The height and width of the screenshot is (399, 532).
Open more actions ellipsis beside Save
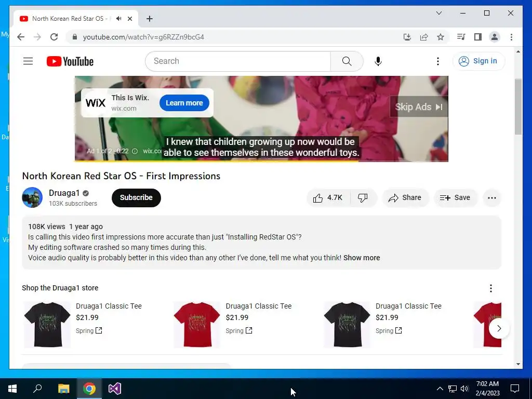point(491,198)
